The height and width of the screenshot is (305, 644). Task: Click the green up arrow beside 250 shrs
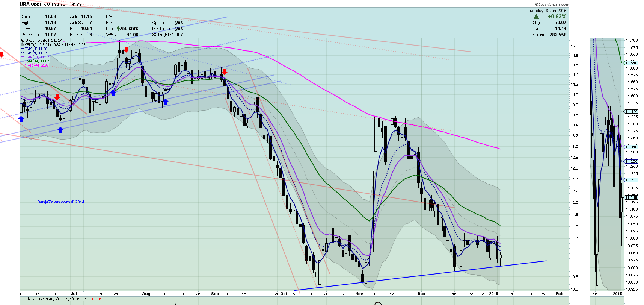coord(118,28)
